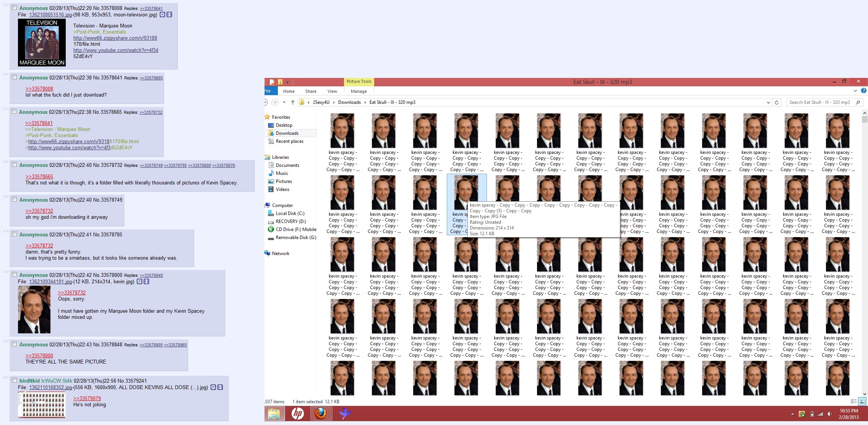This screenshot has height=425, width=868.
Task: Open the Share ribbon tab
Action: pos(310,91)
